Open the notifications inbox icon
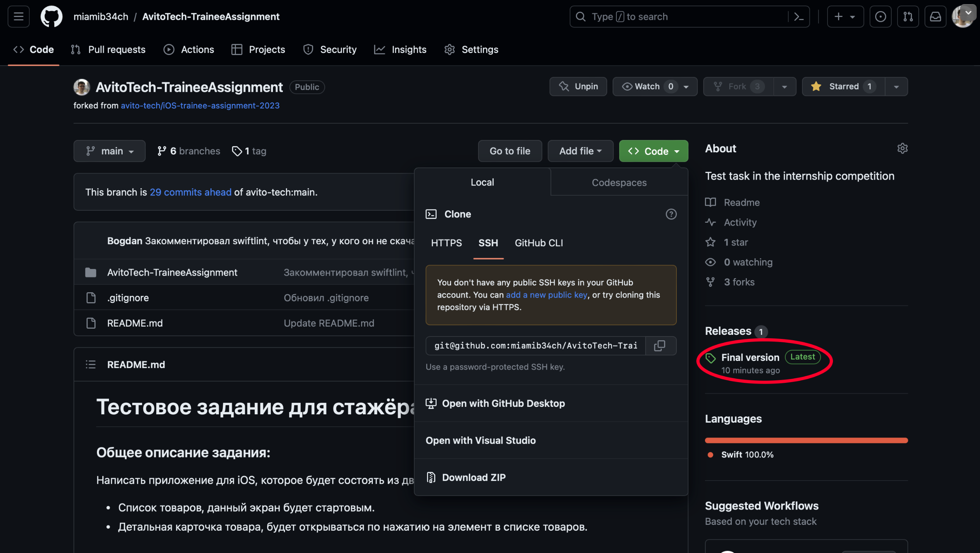The height and width of the screenshot is (553, 980). pos(935,17)
